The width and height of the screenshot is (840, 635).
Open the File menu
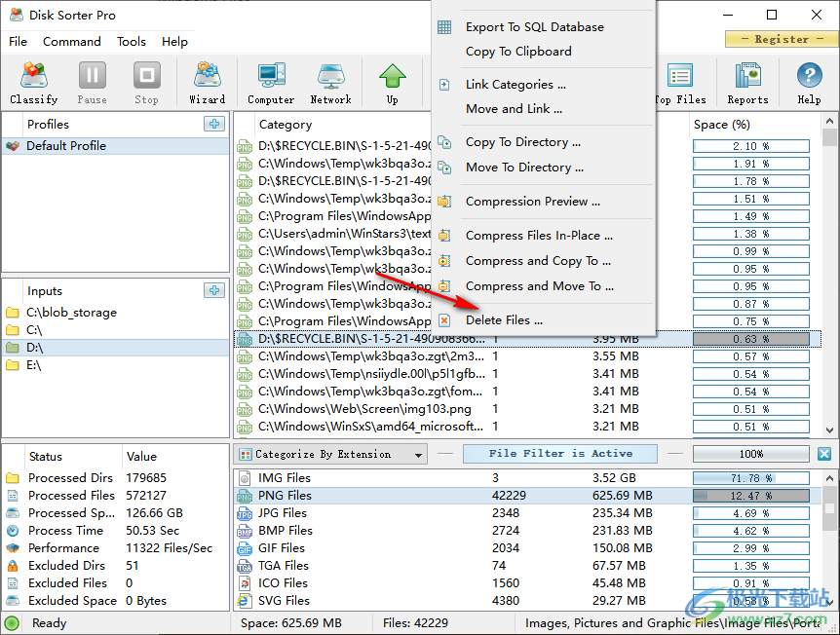[18, 42]
